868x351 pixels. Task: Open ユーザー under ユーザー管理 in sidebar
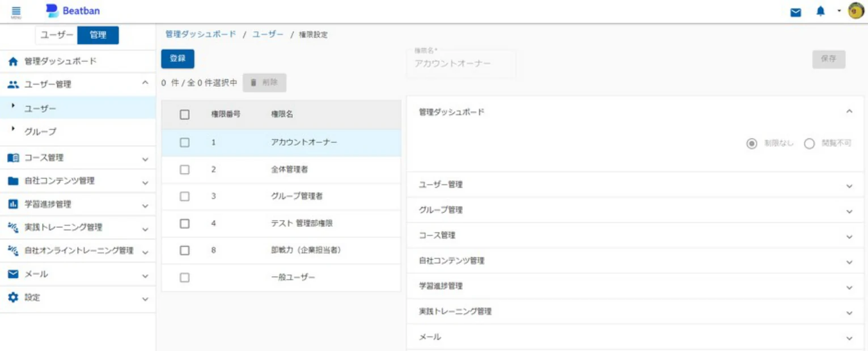78,108
